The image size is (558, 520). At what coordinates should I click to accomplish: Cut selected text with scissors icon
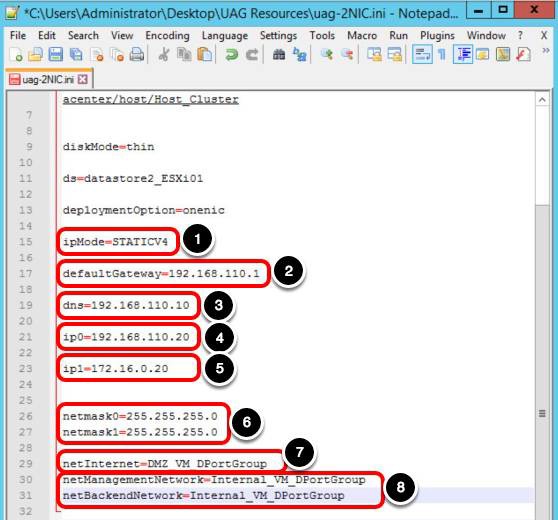164,55
